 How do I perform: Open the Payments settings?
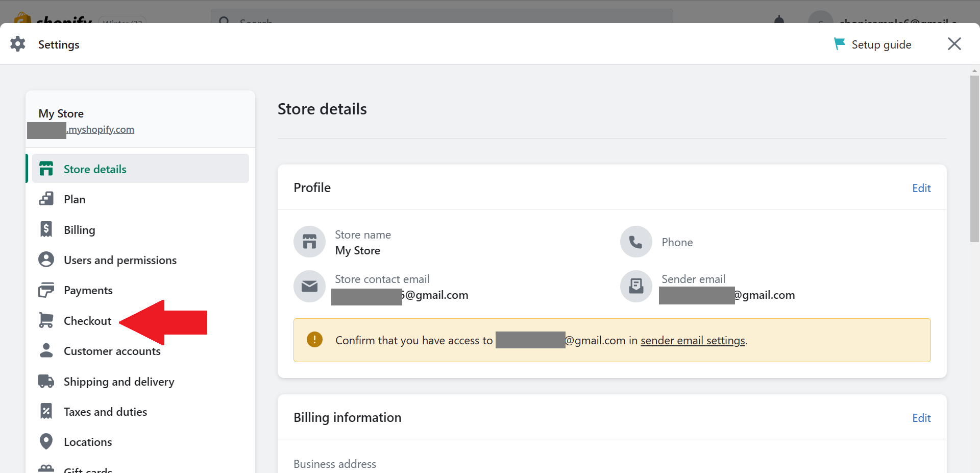click(x=140, y=290)
